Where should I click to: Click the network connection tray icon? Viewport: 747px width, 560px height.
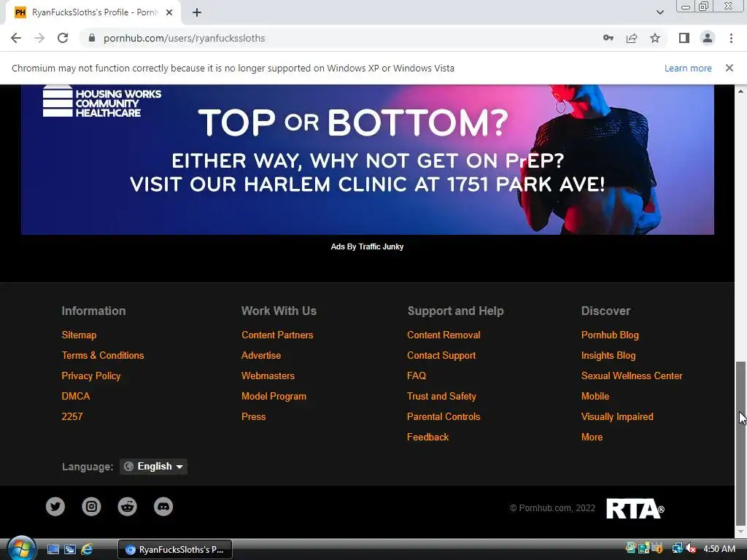(x=677, y=549)
